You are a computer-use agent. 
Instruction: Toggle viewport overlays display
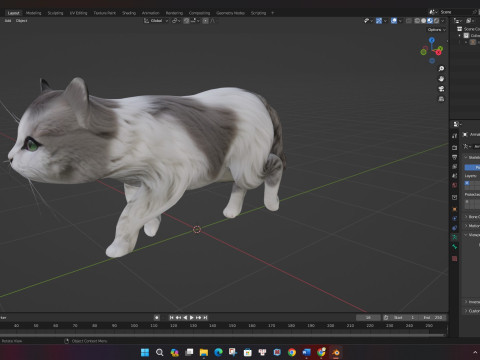click(394, 21)
